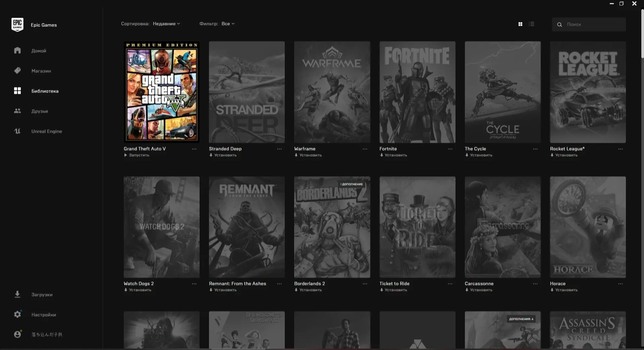Select the Unreal Engine icon
This screenshot has width=644, height=350.
coord(17,131)
